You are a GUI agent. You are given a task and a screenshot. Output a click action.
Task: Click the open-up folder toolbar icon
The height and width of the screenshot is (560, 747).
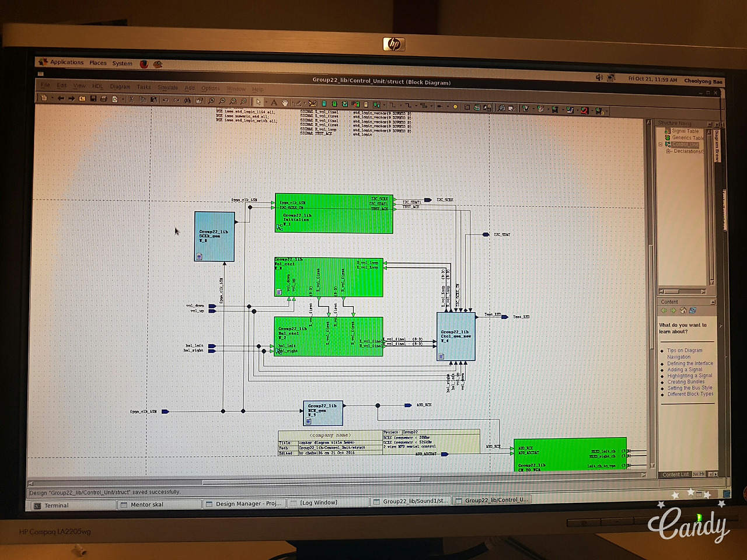click(82, 99)
